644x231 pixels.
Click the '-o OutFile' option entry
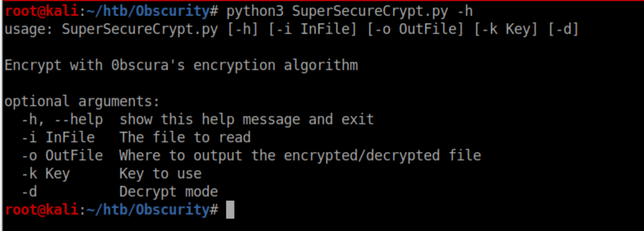tap(62, 155)
